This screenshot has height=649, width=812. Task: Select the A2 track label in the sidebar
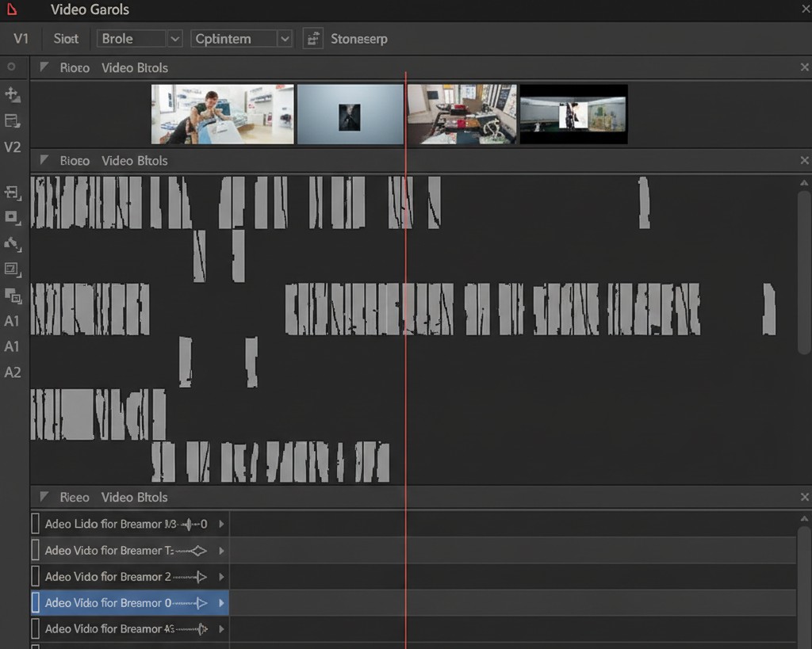click(x=13, y=372)
